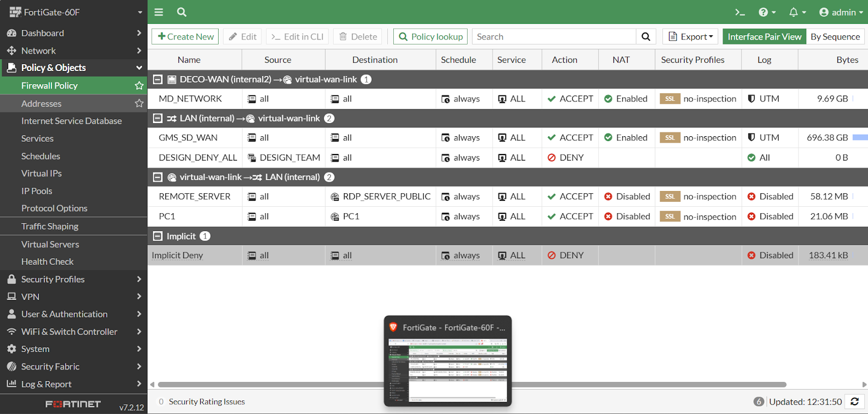868x414 pixels.
Task: Expand the Security Fabric menu
Action: coord(74,367)
